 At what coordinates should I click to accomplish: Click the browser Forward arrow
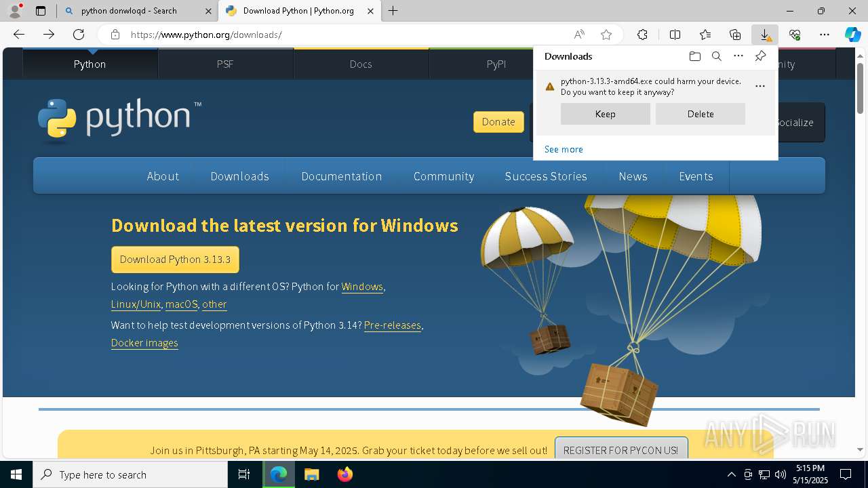click(49, 35)
